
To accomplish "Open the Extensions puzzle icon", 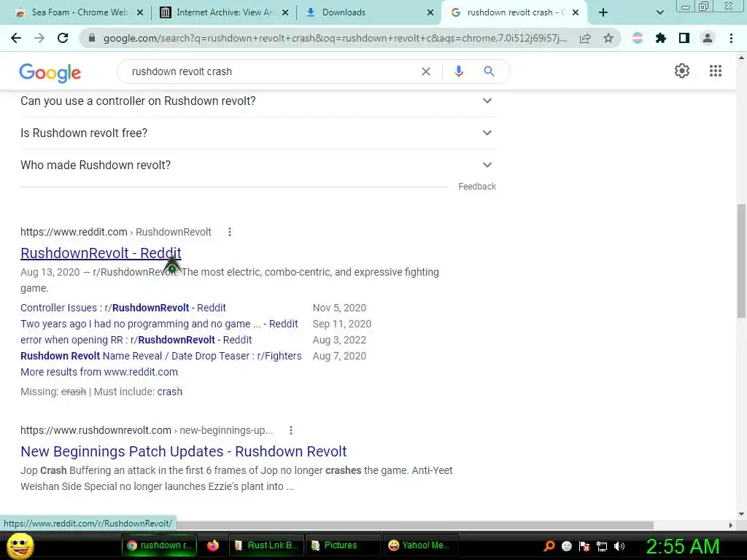I will [661, 38].
